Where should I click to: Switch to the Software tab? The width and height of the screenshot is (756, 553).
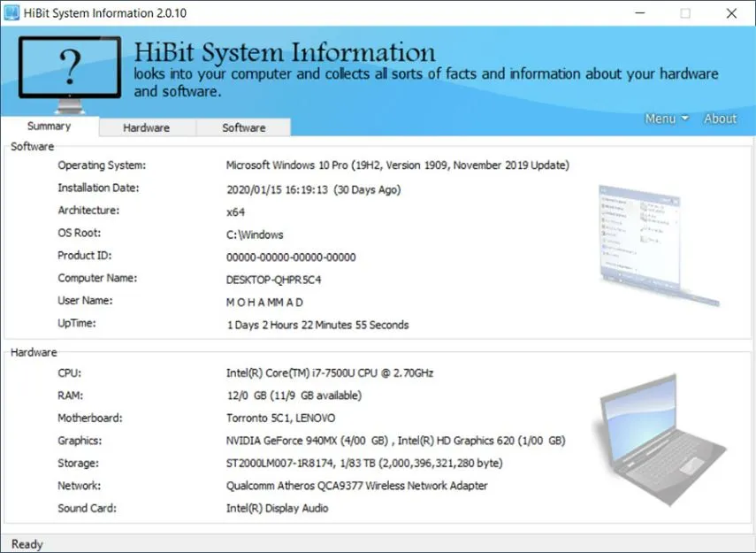click(243, 127)
